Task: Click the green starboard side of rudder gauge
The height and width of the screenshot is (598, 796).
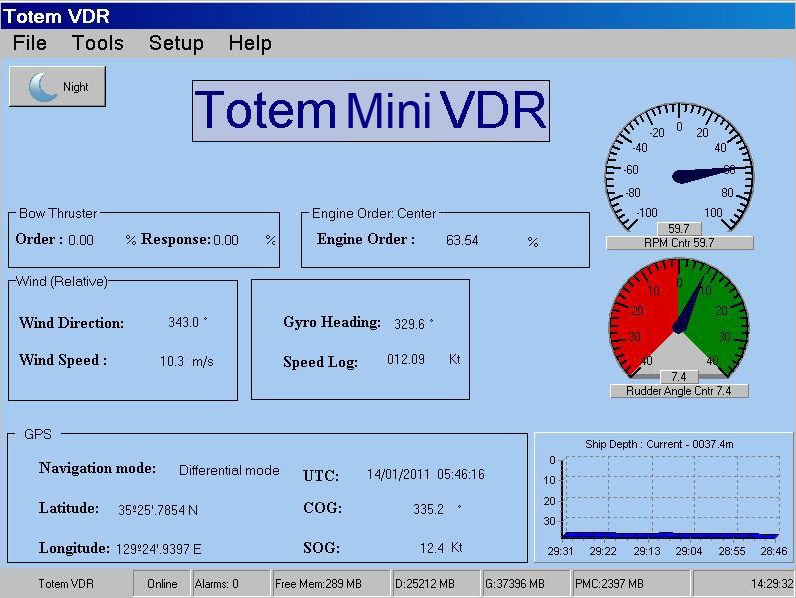Action: pos(716,315)
